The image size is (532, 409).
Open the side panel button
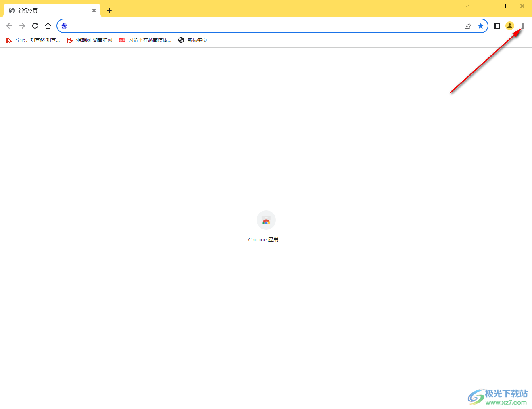point(497,26)
